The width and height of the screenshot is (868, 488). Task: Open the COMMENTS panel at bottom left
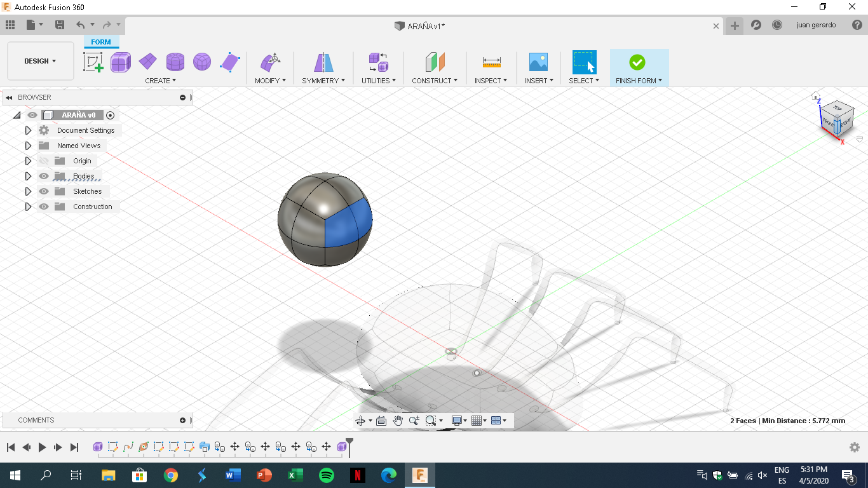[x=36, y=420]
